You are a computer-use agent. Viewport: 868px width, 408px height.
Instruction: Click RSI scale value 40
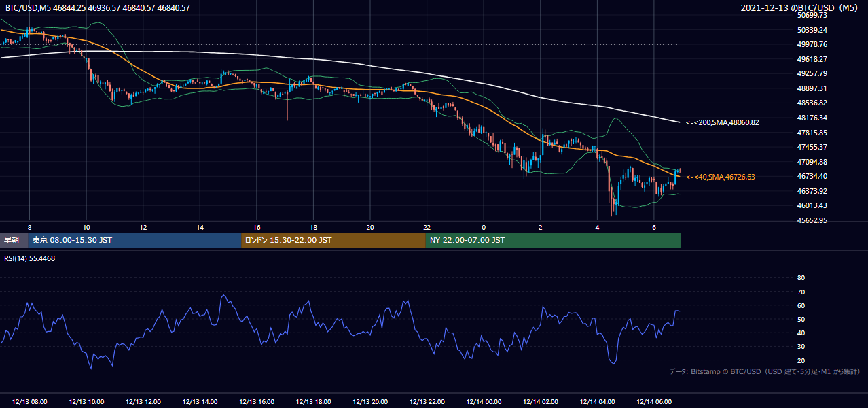click(x=801, y=333)
